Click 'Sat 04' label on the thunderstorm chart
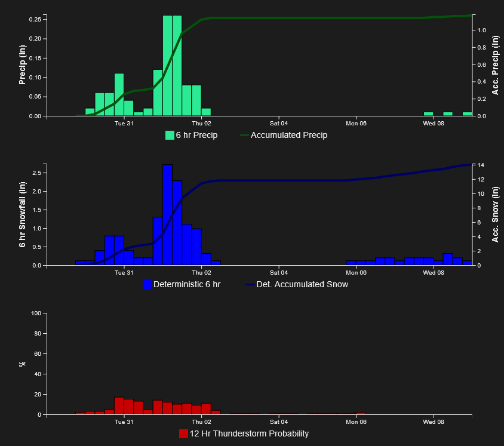This screenshot has width=504, height=446. (279, 422)
